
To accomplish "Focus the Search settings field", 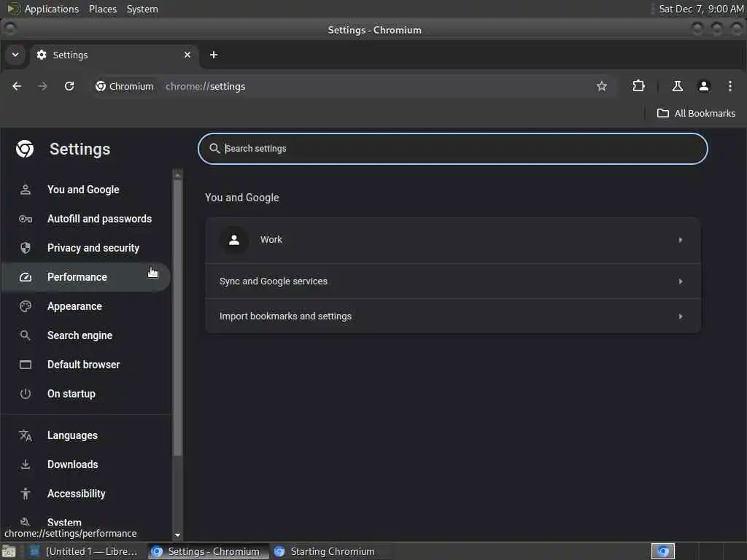I will pos(452,149).
